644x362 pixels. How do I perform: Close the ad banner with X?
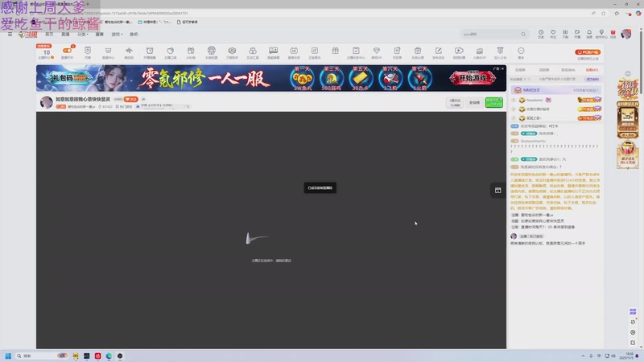point(502,68)
